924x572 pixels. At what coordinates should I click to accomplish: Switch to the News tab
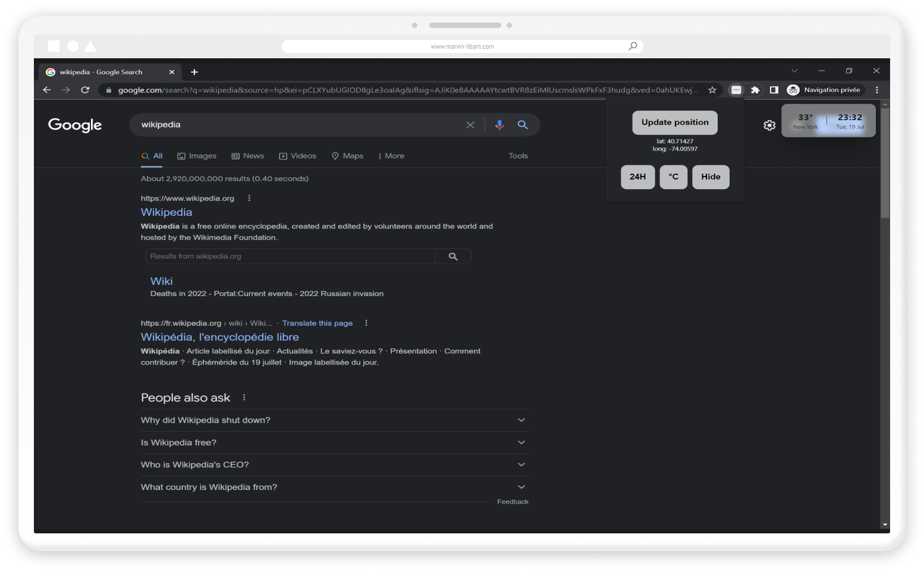(248, 156)
